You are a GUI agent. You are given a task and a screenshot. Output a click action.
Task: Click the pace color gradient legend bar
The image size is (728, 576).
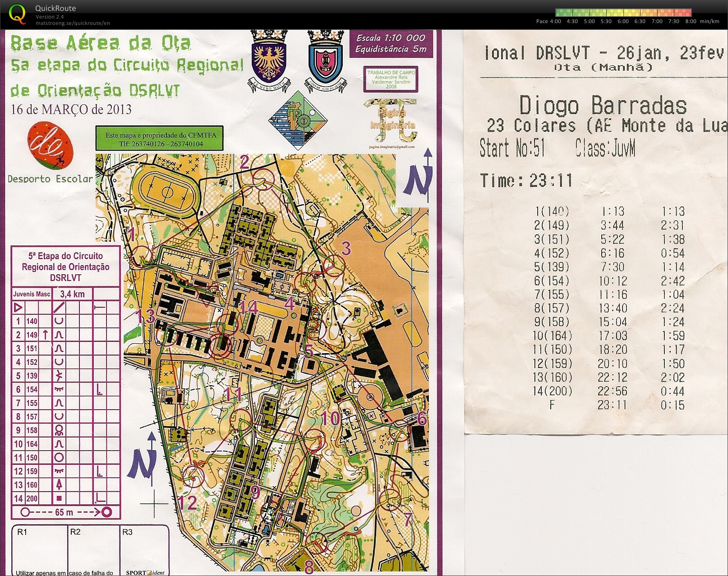(623, 12)
